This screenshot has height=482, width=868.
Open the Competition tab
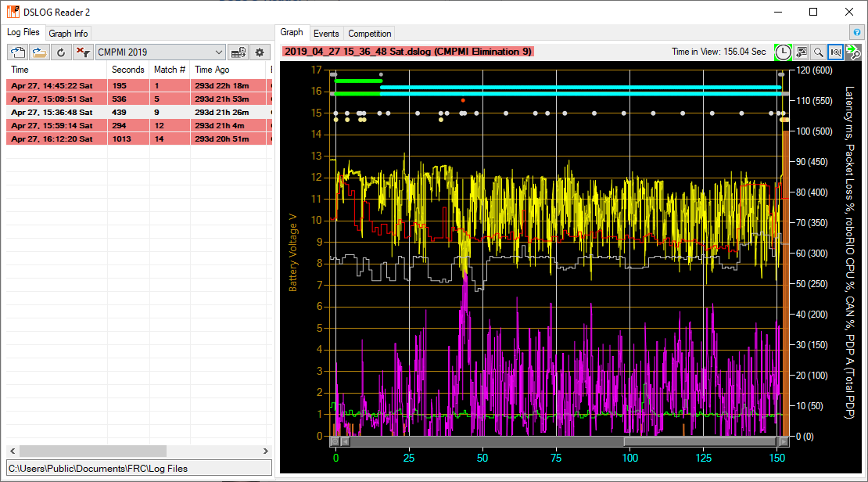click(369, 34)
